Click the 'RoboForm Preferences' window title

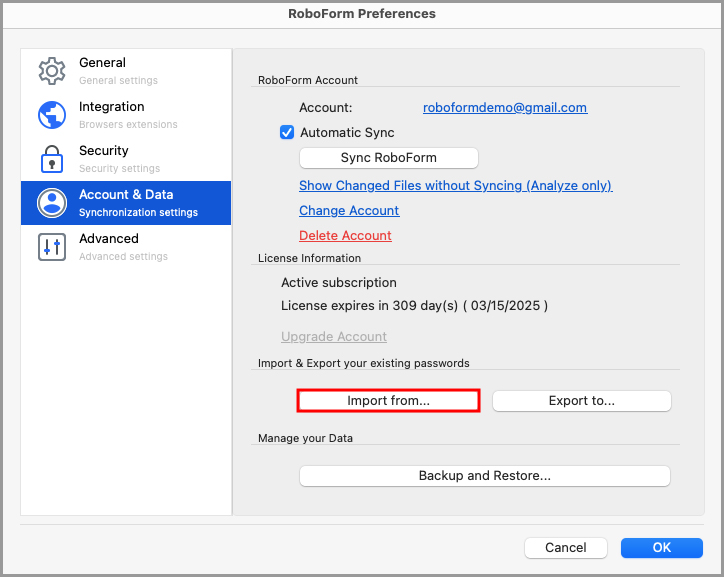362,14
